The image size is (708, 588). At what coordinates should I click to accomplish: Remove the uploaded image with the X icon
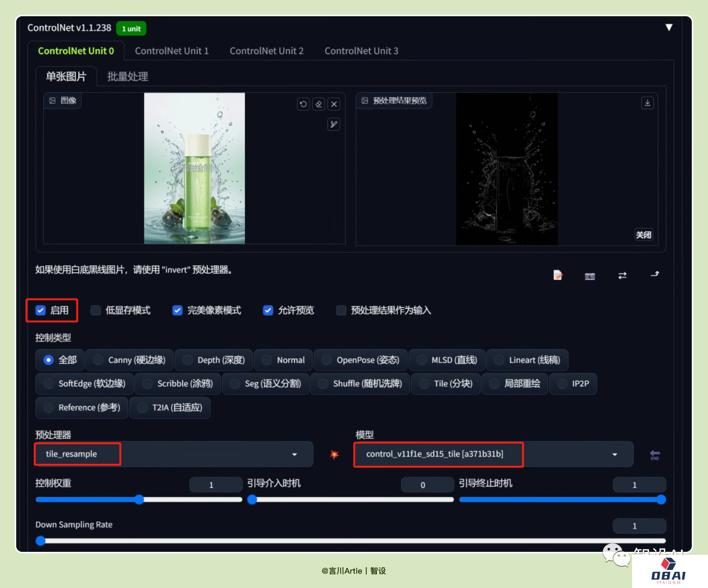click(x=334, y=104)
